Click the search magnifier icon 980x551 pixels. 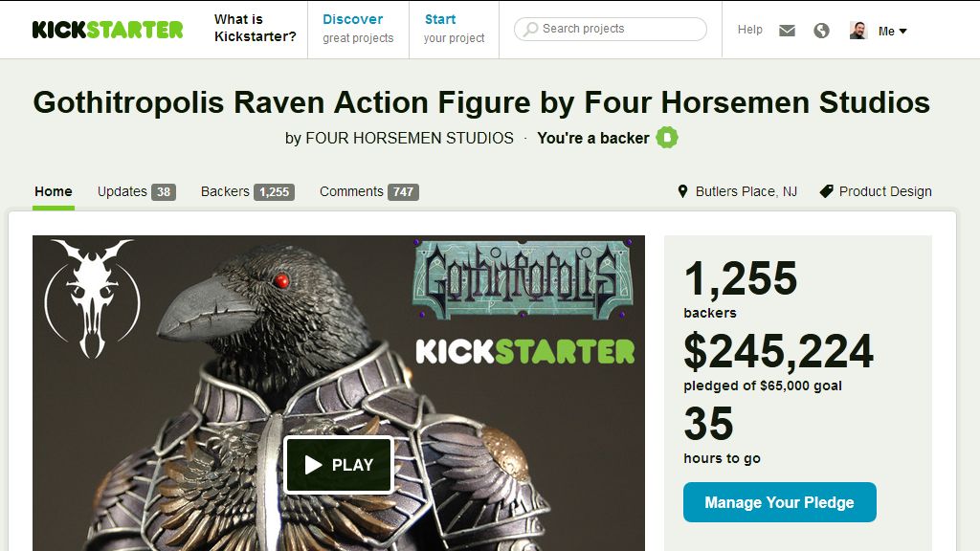click(x=530, y=29)
